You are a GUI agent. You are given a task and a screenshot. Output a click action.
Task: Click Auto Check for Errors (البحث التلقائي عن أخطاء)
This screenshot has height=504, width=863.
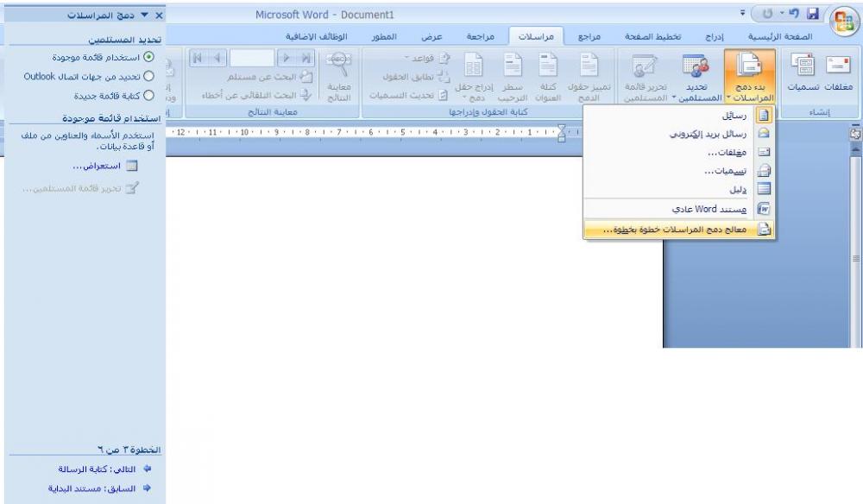[257, 95]
